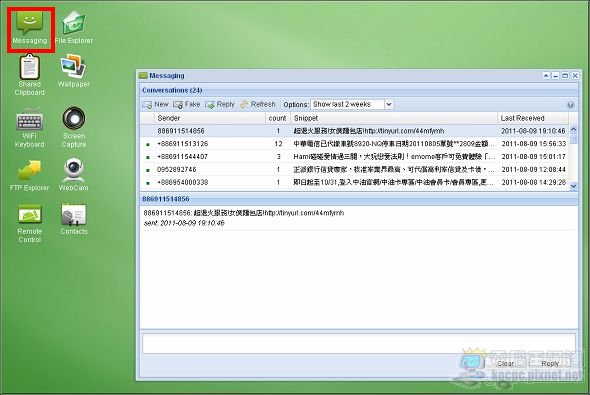Launch the WiFi Keyboard icon
Image resolution: width=590 pixels, height=395 pixels.
coord(29,128)
